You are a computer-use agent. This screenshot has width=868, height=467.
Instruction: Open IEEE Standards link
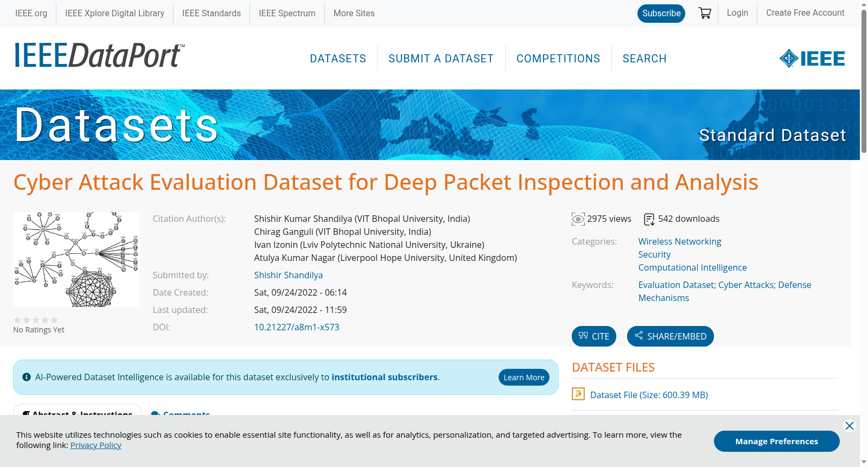[212, 14]
